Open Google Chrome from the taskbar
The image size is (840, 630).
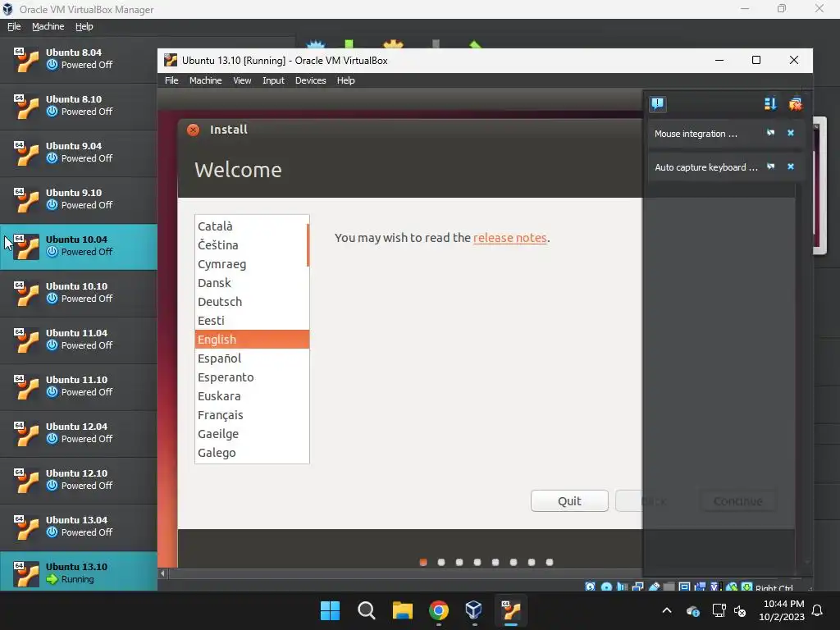coord(439,610)
